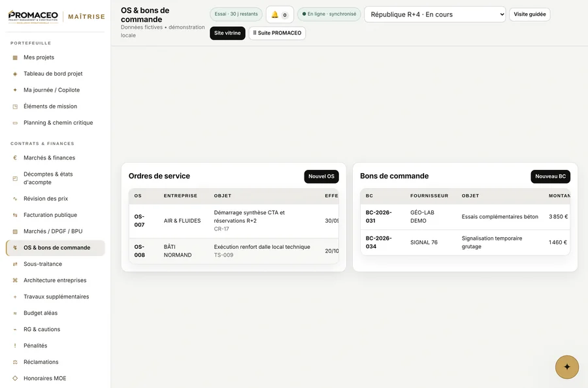Screen dimensions: 588x388
Task: Click the Nouveau BC button
Action: click(x=551, y=176)
